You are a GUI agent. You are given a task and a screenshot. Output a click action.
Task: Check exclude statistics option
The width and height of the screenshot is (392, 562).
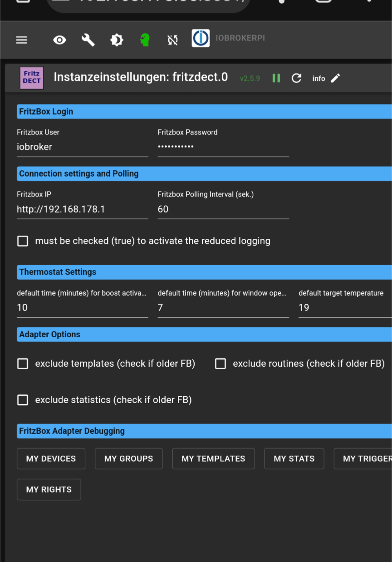point(23,400)
